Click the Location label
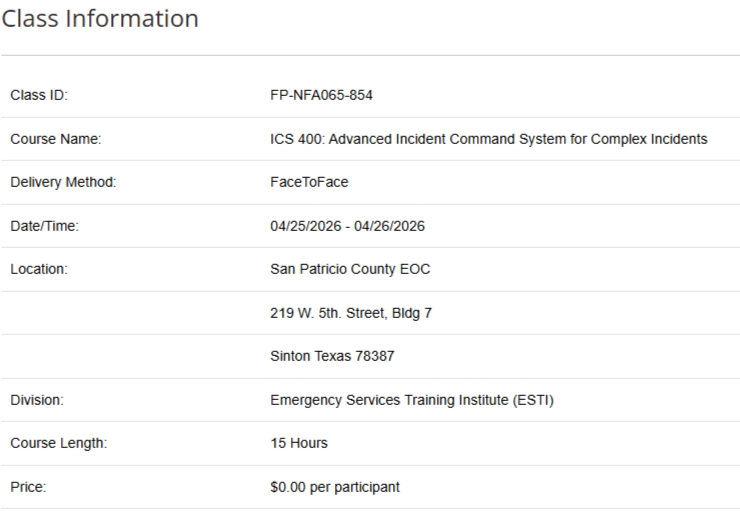The image size is (740, 511). pyautogui.click(x=39, y=269)
